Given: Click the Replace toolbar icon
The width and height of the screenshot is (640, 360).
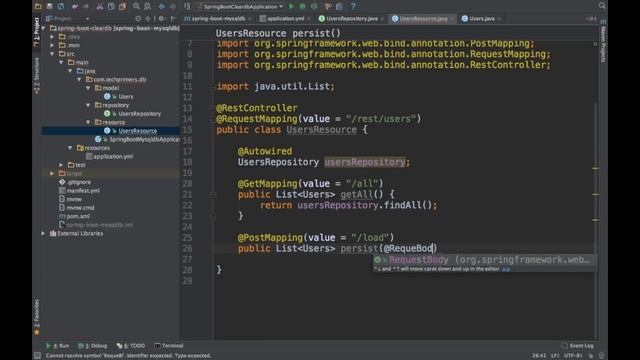Looking at the screenshot, I should pos(147,7).
